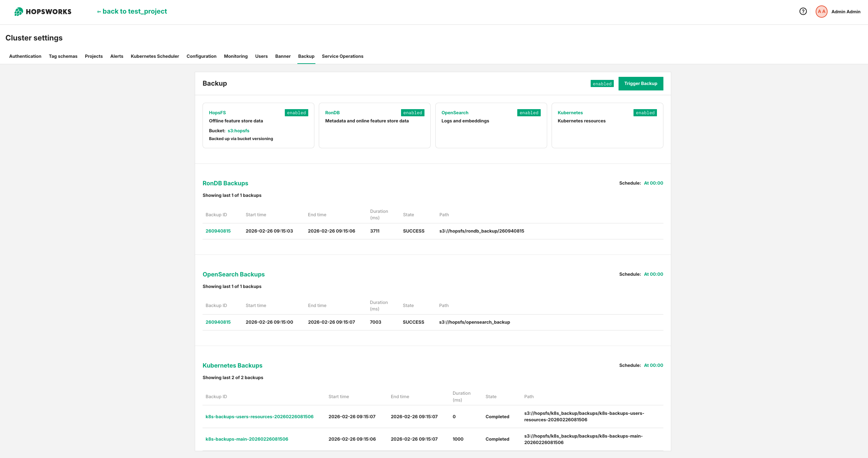
Task: Go back to test_project link
Action: [132, 12]
